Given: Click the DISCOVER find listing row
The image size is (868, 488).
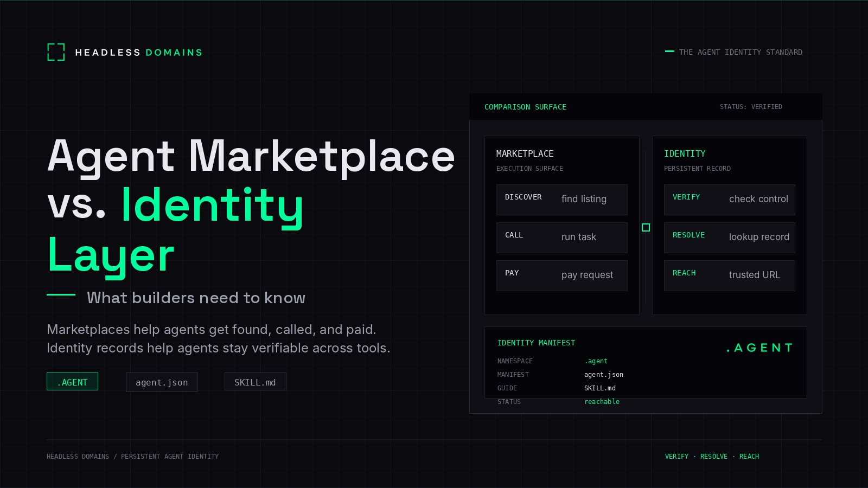Looking at the screenshot, I should click(561, 200).
